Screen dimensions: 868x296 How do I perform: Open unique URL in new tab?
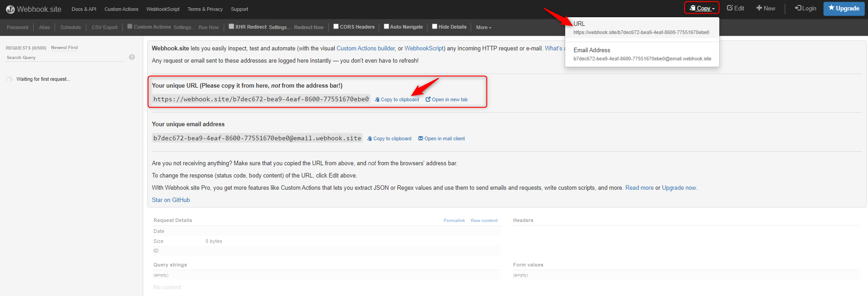coord(447,99)
